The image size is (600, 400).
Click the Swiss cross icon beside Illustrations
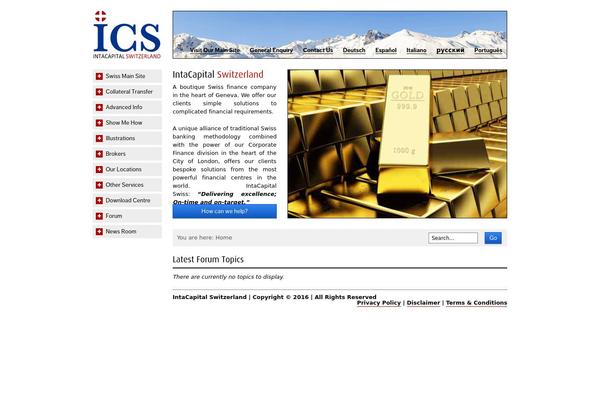point(99,138)
